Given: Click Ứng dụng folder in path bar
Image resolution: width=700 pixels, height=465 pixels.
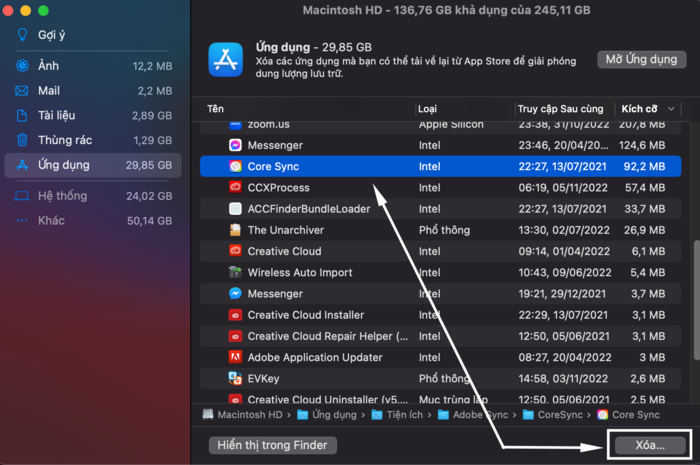Looking at the screenshot, I should [327, 415].
